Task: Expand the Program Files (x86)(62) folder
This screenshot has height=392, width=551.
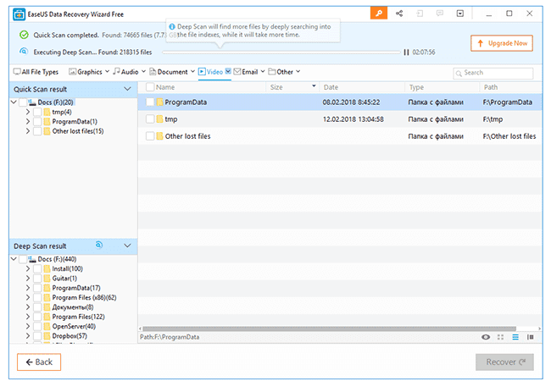Action: [x=28, y=297]
